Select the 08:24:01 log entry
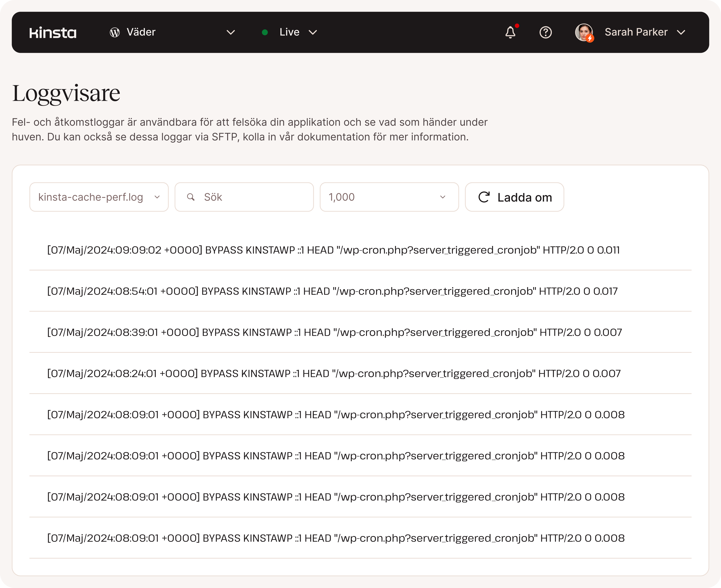Screen dimensions: 721x588 (334, 374)
